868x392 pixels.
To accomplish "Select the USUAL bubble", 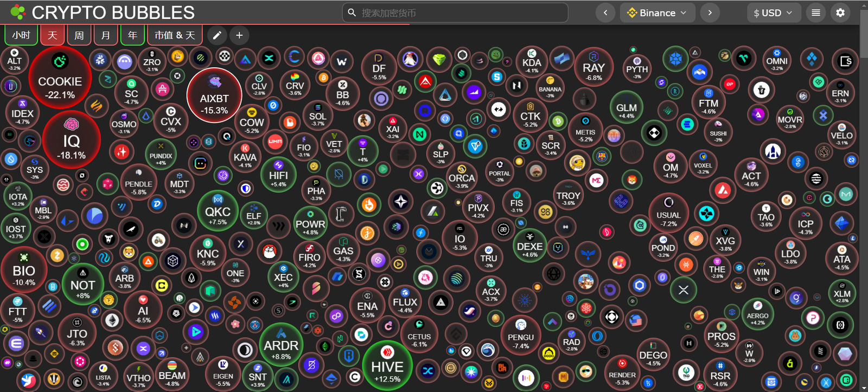I will (x=668, y=213).
